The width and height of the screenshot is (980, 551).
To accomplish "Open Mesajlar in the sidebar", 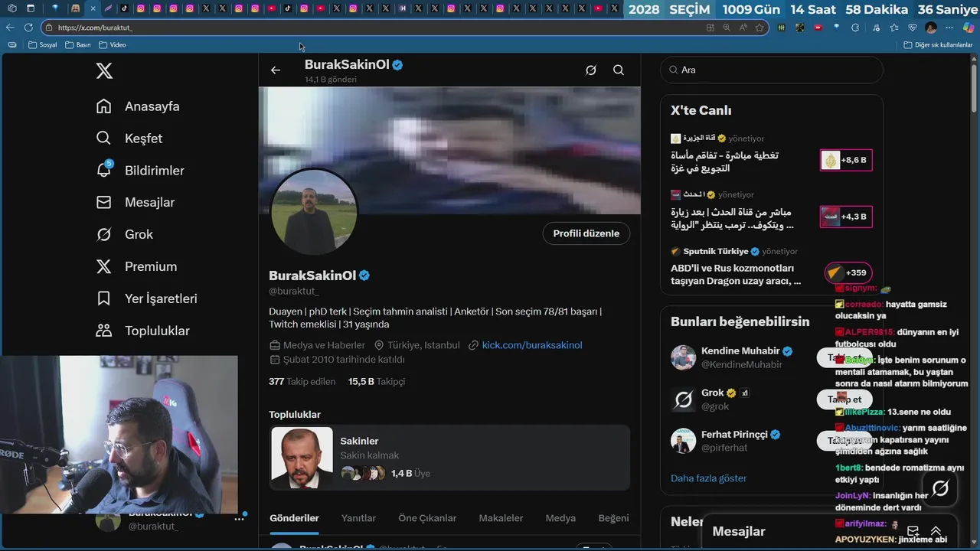I will pyautogui.click(x=135, y=203).
